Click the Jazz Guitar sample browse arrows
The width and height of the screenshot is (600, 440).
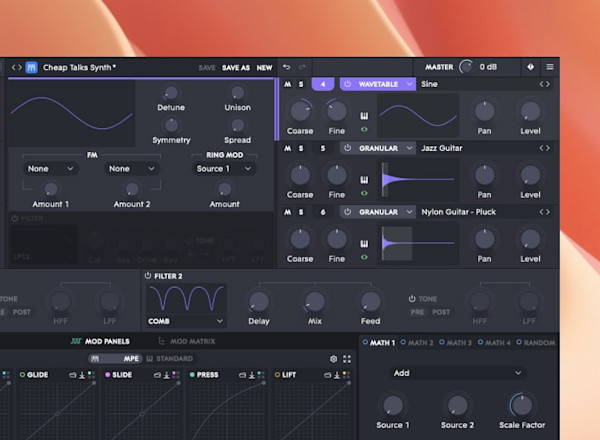tap(545, 148)
